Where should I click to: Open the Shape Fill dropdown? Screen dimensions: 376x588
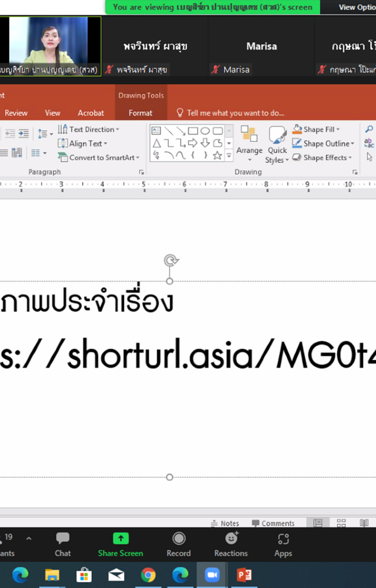pyautogui.click(x=316, y=129)
